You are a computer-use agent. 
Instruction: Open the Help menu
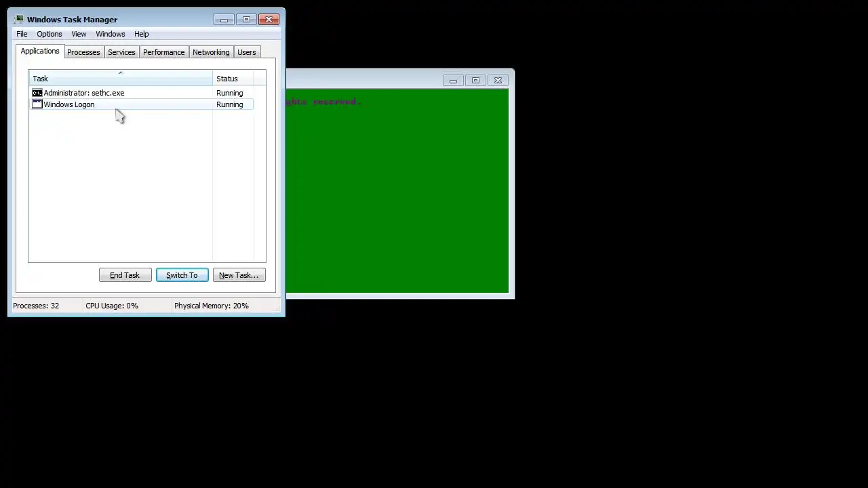141,34
